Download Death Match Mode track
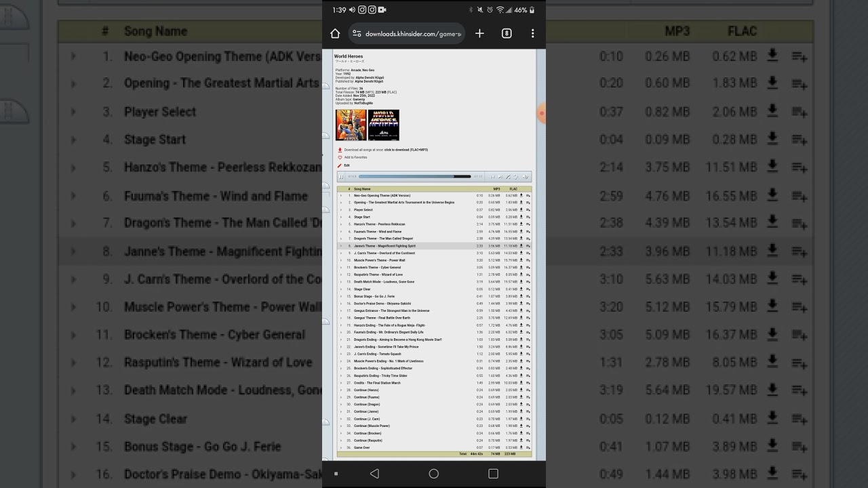 [521, 282]
